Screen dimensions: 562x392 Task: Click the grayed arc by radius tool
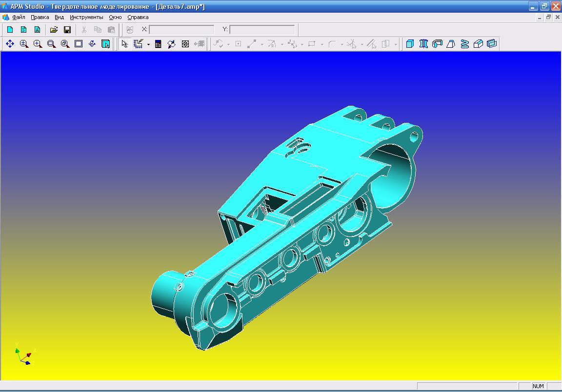click(x=272, y=44)
